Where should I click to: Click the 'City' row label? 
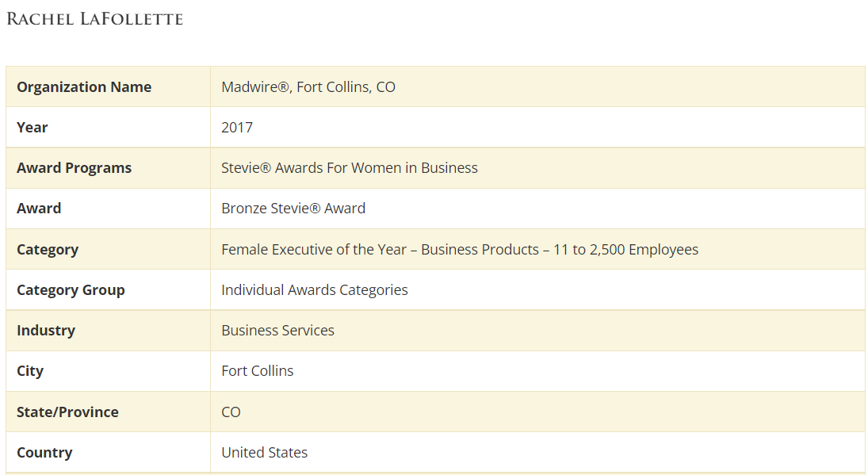30,371
